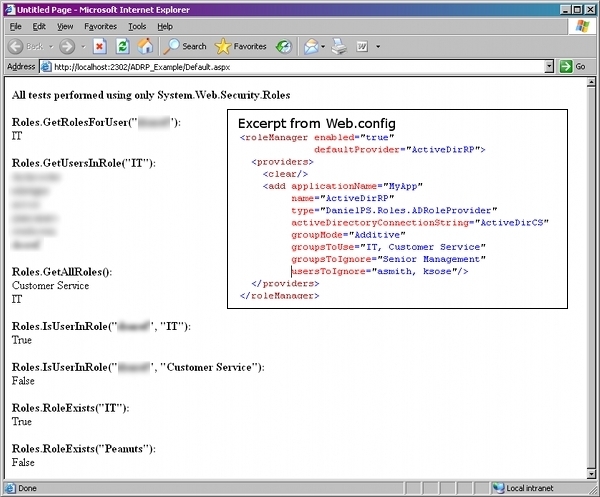Open the Back history dropdown arrow
This screenshot has height=497, width=600.
(x=51, y=47)
